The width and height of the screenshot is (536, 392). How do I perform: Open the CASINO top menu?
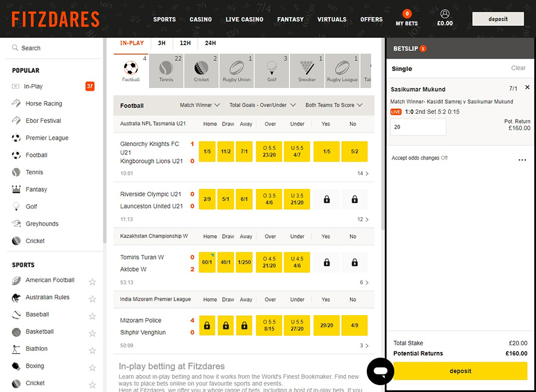[x=201, y=20]
